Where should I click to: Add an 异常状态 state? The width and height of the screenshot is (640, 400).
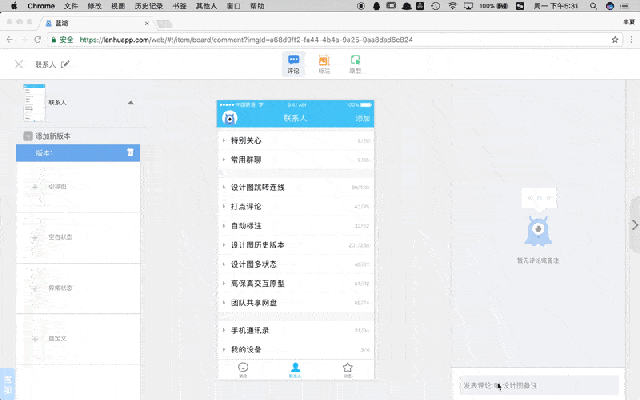point(78,288)
